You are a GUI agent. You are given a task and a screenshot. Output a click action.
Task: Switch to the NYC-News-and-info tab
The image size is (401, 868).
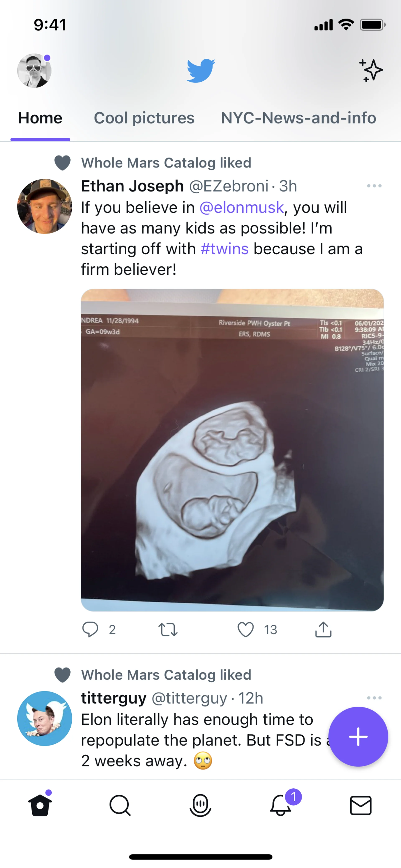(x=299, y=118)
